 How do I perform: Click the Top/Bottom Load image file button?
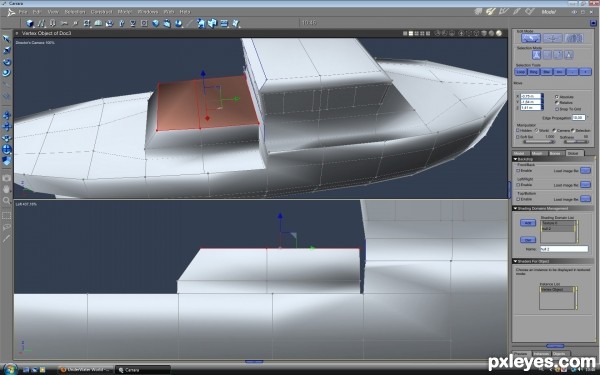click(x=585, y=199)
